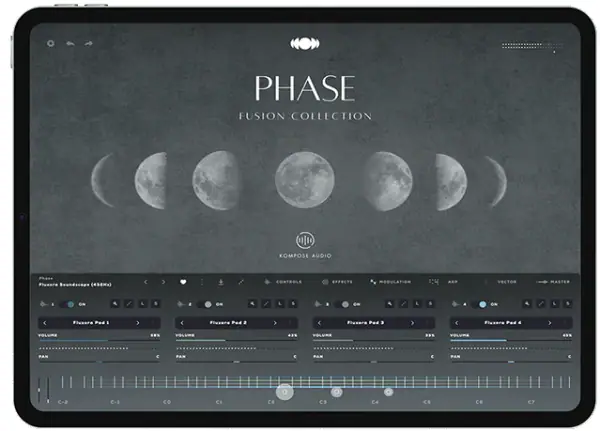
Task: Adjust layer 1 volume slider
Action: pos(99,340)
